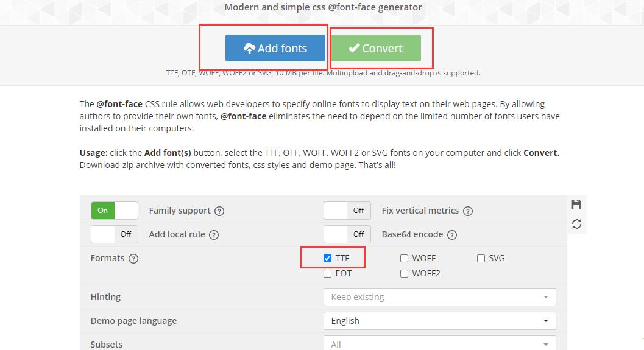Click the question mark next to Formats
Viewport: 644px width, 350px height.
click(133, 259)
